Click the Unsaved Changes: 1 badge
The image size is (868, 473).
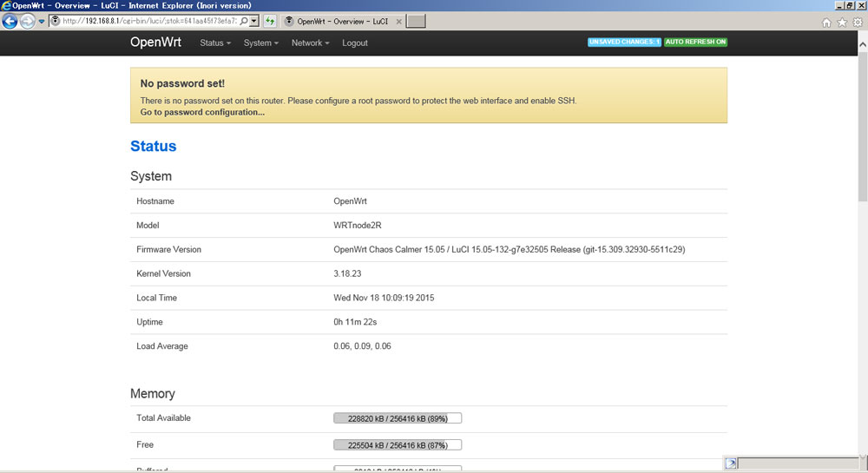pyautogui.click(x=624, y=42)
